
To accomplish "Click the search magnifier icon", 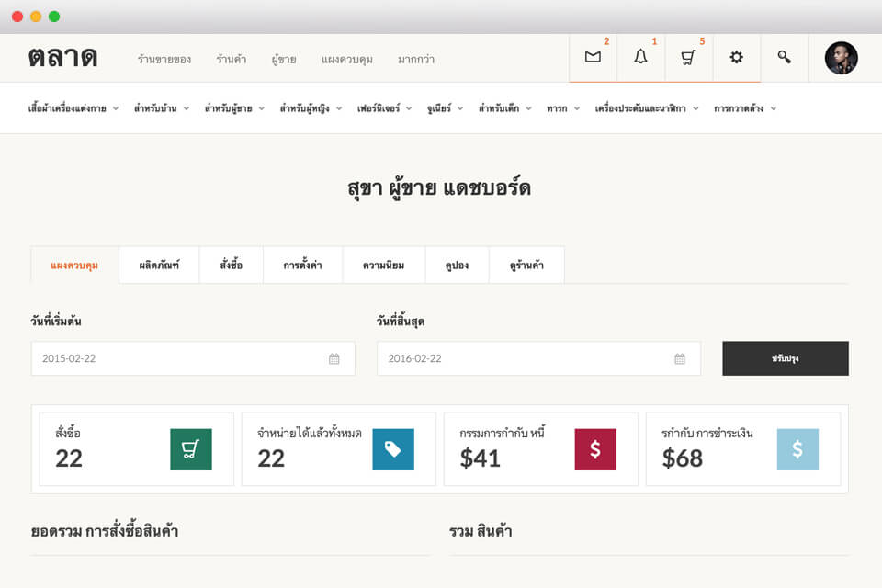I will pyautogui.click(x=784, y=57).
